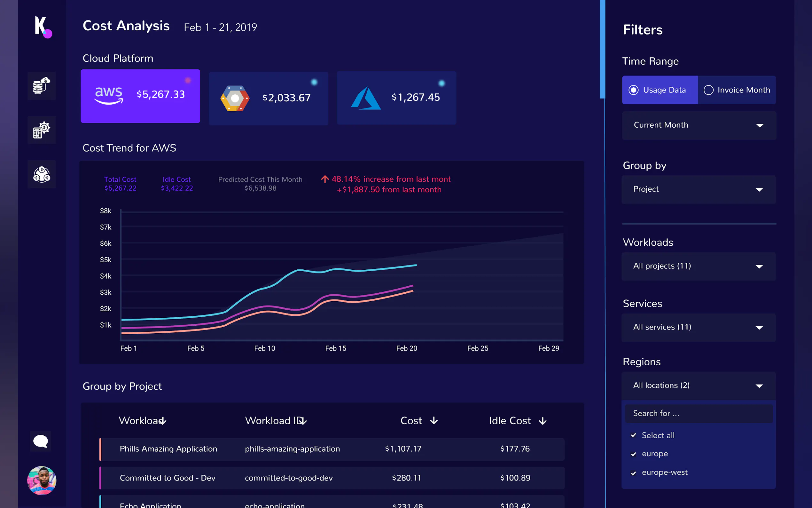Open the All services (11) dropdown
The image size is (812, 508).
[x=698, y=328]
